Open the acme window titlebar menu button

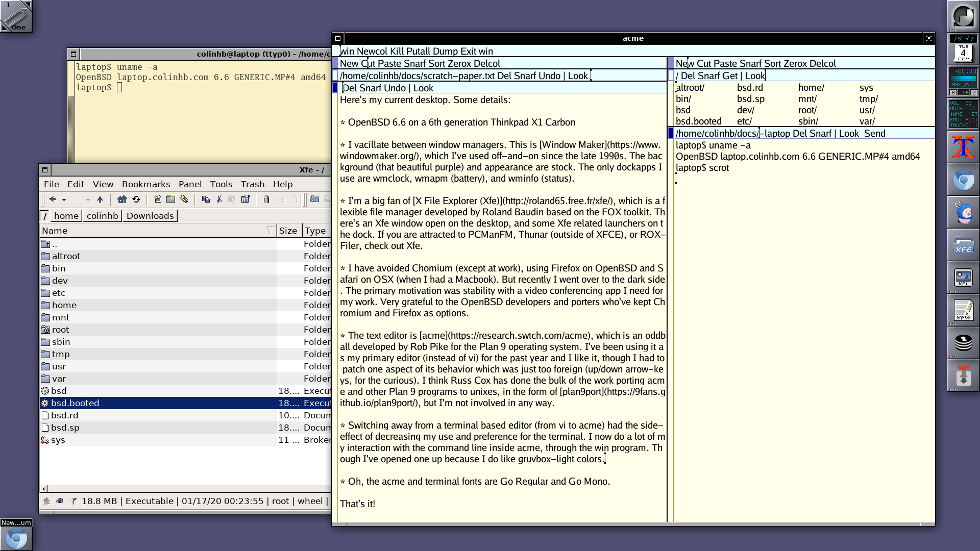pyautogui.click(x=338, y=38)
